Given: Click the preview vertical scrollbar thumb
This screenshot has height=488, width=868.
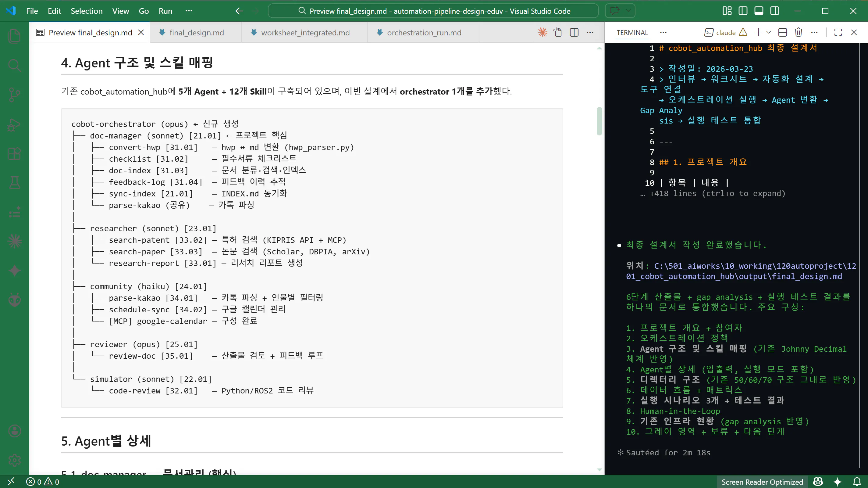Looking at the screenshot, I should [x=599, y=121].
